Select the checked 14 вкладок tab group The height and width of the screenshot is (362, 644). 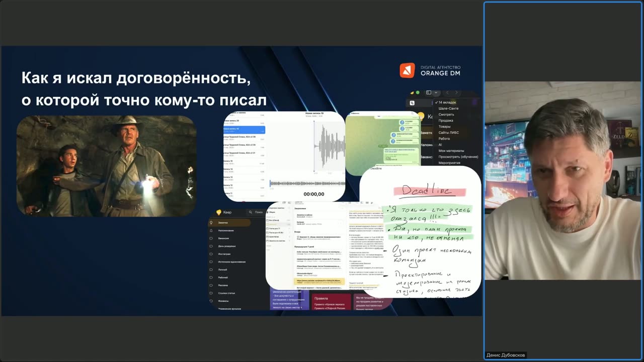tap(445, 103)
